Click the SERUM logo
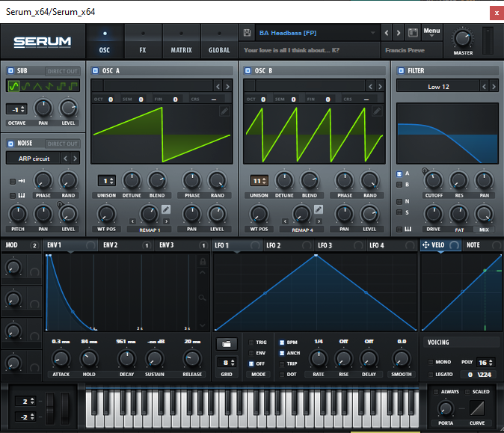 (x=42, y=42)
